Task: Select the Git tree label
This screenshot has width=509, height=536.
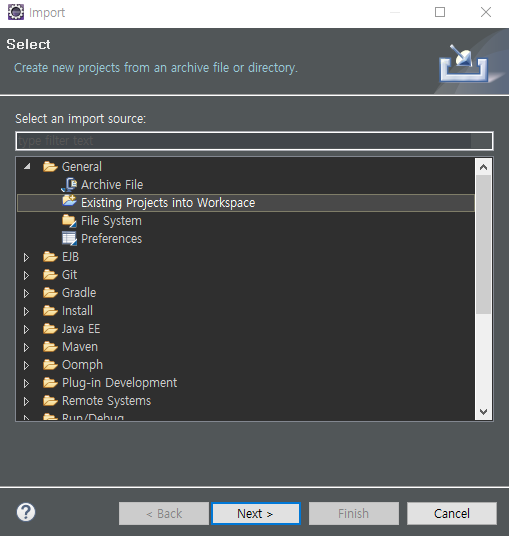Action: coord(69,275)
